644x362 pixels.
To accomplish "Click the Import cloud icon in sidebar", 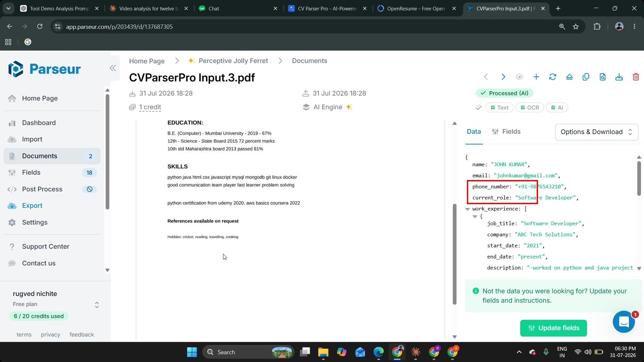I will point(12,139).
